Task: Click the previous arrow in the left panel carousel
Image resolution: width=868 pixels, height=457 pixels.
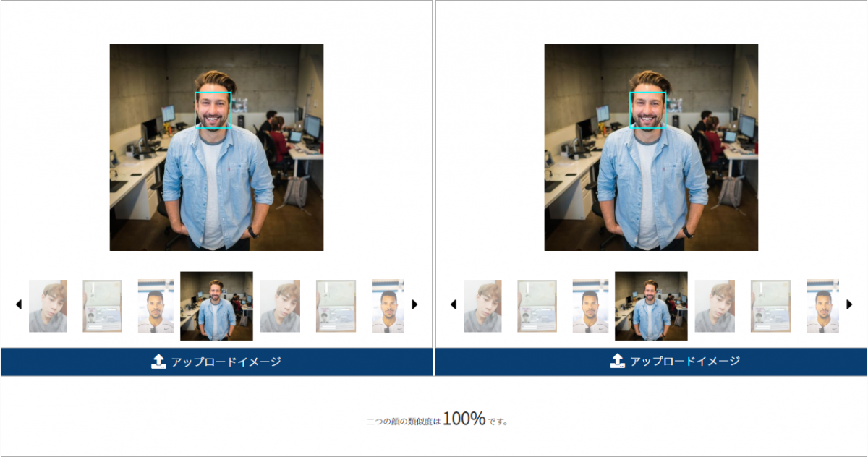Action: pos(19,305)
